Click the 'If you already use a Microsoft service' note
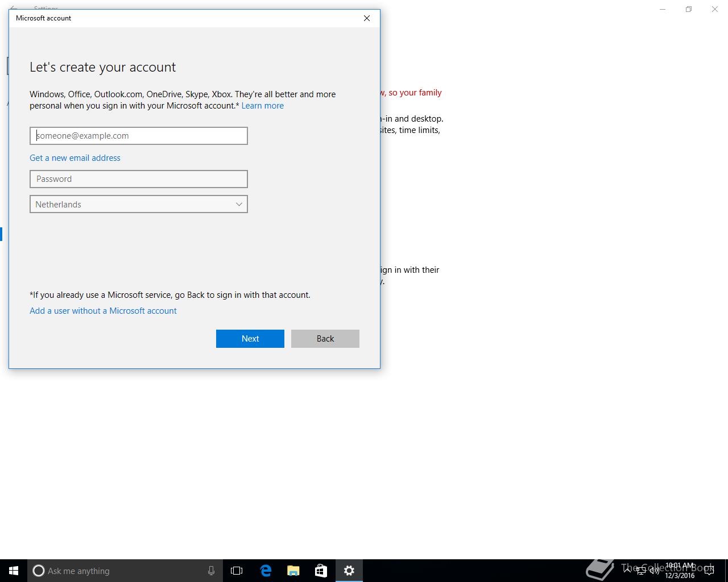Viewport: 728px width, 582px height. (x=170, y=295)
